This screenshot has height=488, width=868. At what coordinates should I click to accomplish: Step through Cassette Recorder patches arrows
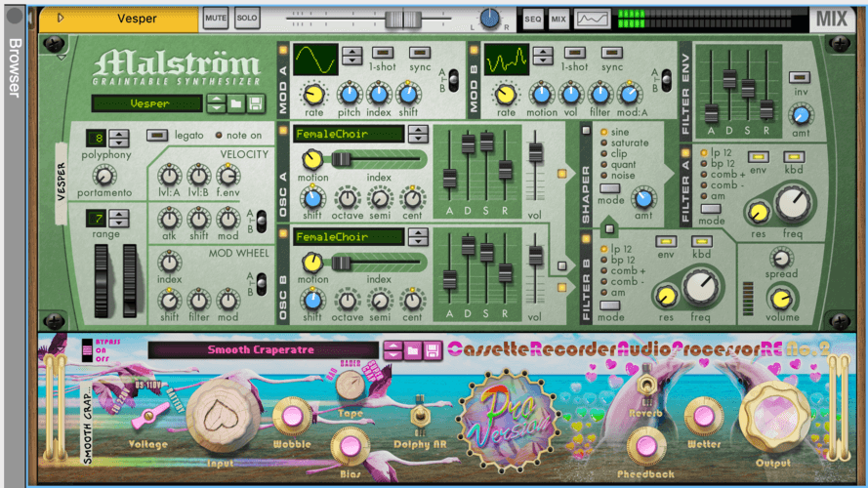(393, 350)
